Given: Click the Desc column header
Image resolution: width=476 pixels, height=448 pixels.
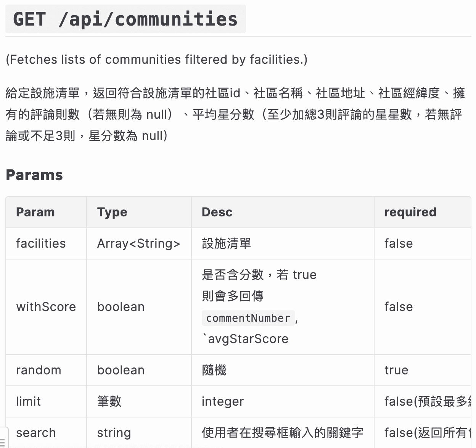Looking at the screenshot, I should coord(217,212).
